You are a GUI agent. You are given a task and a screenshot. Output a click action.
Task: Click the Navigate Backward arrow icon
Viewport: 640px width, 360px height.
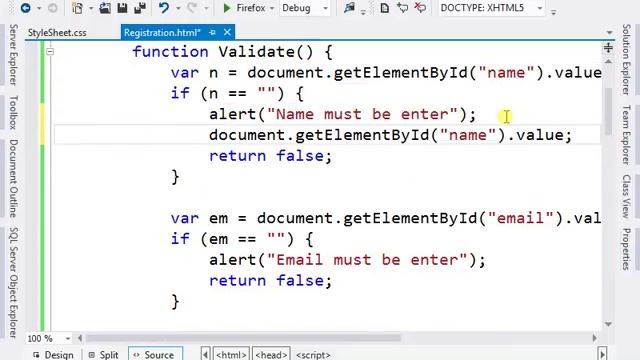pyautogui.click(x=25, y=8)
